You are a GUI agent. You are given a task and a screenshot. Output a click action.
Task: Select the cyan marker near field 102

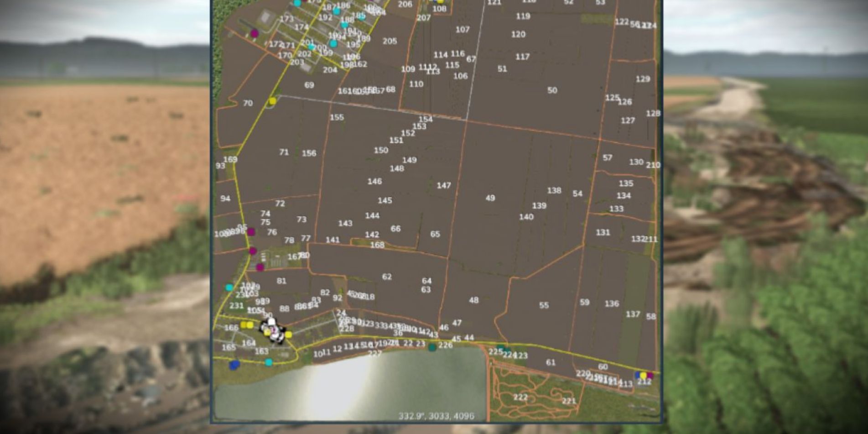click(x=229, y=287)
